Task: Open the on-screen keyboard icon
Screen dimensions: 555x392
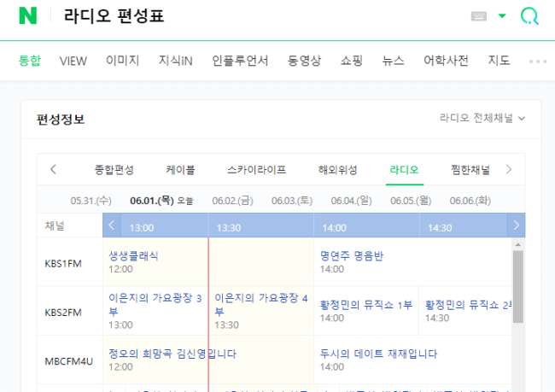Action: point(478,16)
